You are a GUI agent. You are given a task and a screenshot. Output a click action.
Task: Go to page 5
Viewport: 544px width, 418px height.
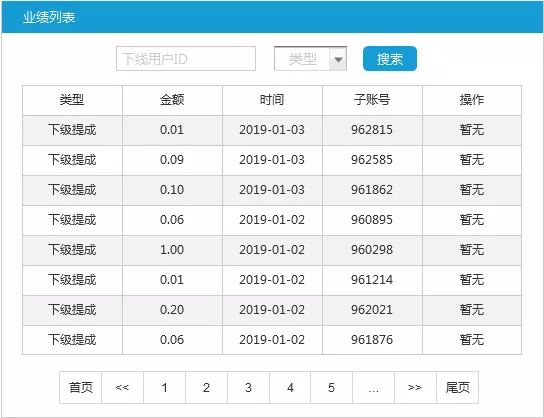(x=332, y=387)
